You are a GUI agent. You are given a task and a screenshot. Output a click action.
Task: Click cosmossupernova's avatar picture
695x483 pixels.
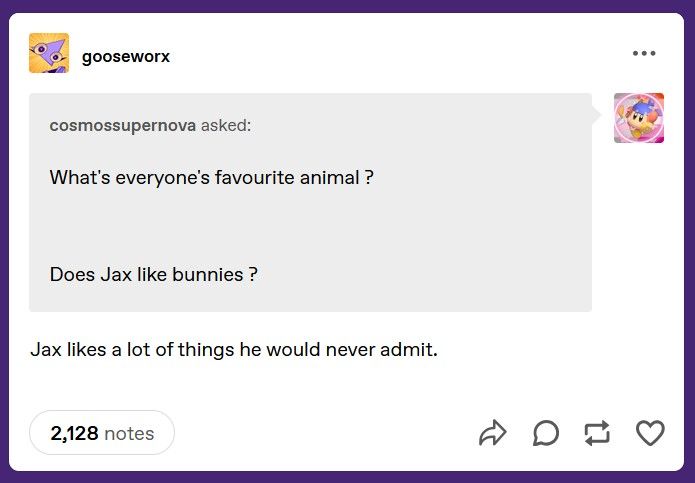[639, 118]
